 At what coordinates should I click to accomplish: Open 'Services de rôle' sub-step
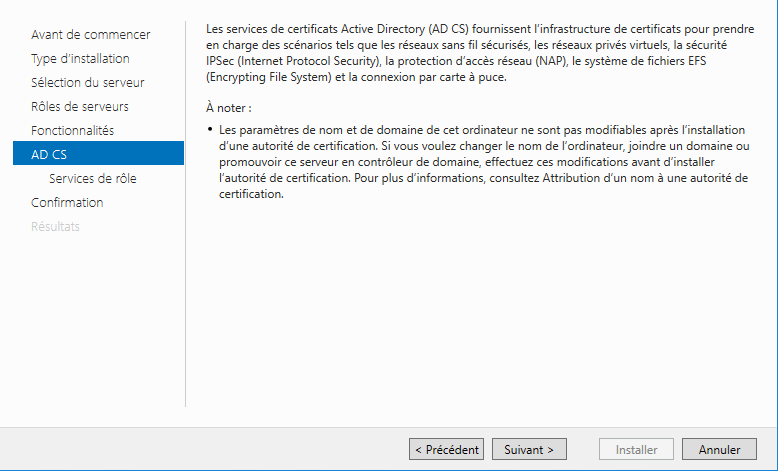pos(93,179)
